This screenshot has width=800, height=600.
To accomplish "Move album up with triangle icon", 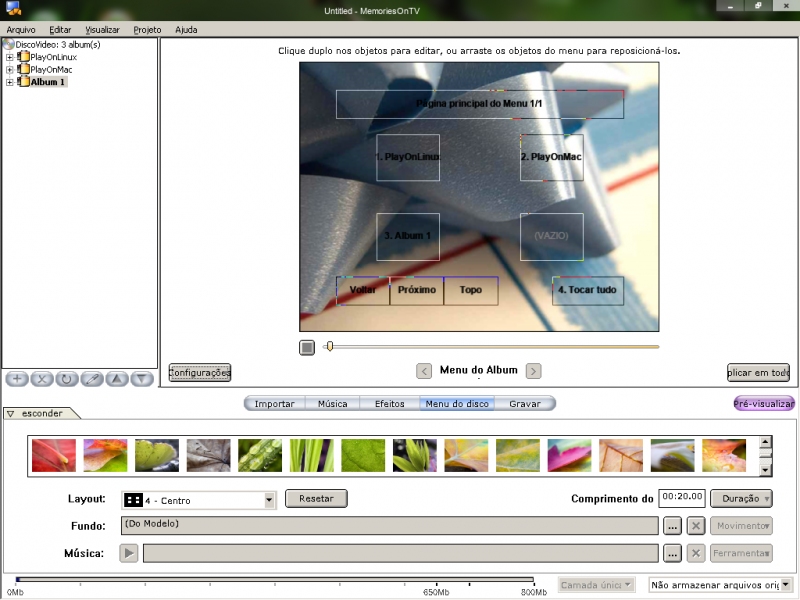I will pos(117,379).
